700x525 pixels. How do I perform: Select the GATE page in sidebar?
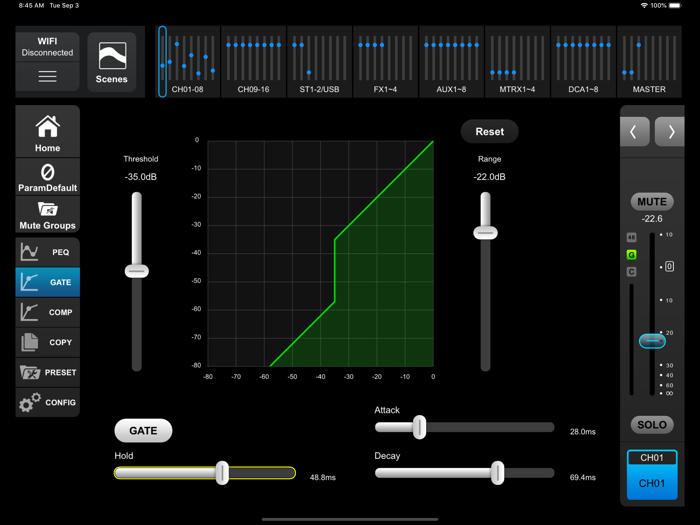click(47, 282)
